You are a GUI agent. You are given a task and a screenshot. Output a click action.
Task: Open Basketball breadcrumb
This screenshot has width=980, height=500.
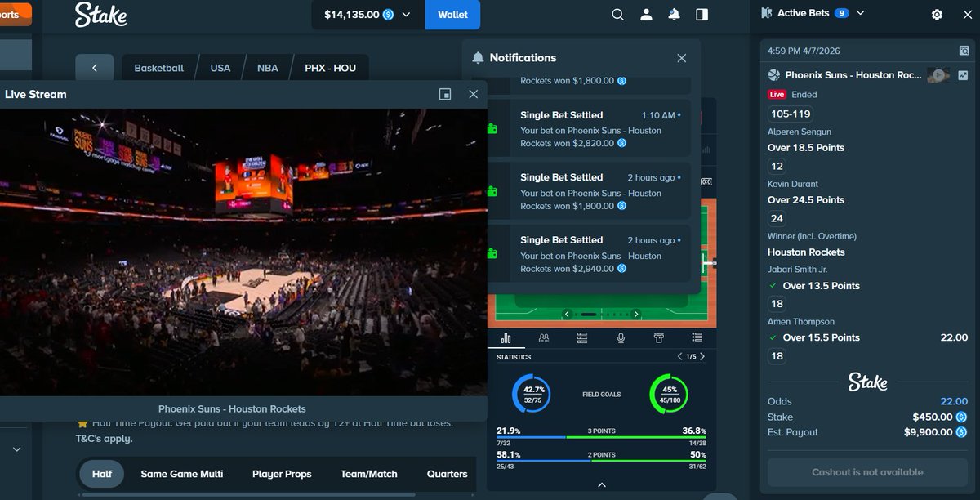pyautogui.click(x=159, y=68)
